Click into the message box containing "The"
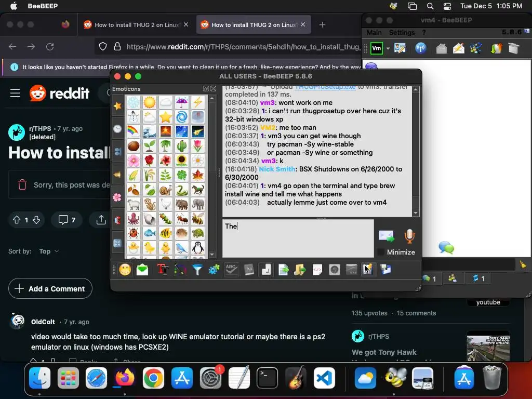532x399 pixels. click(298, 238)
